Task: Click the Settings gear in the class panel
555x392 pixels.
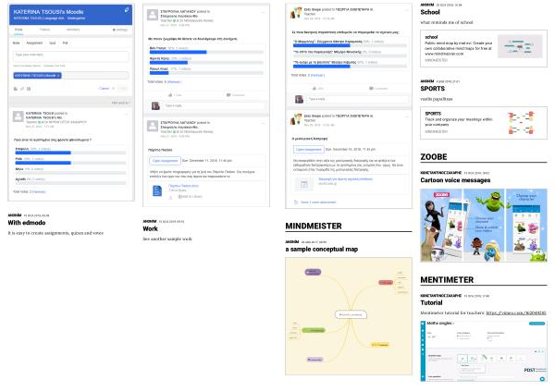Action: click(x=120, y=30)
